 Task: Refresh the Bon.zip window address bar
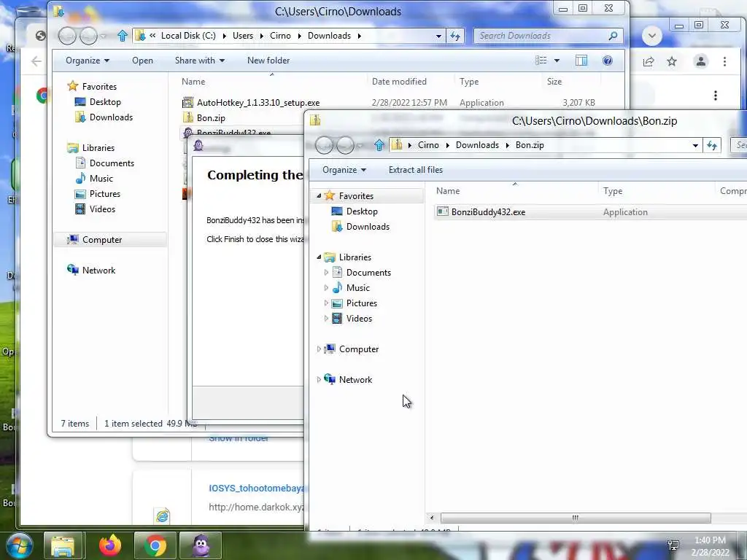click(712, 145)
